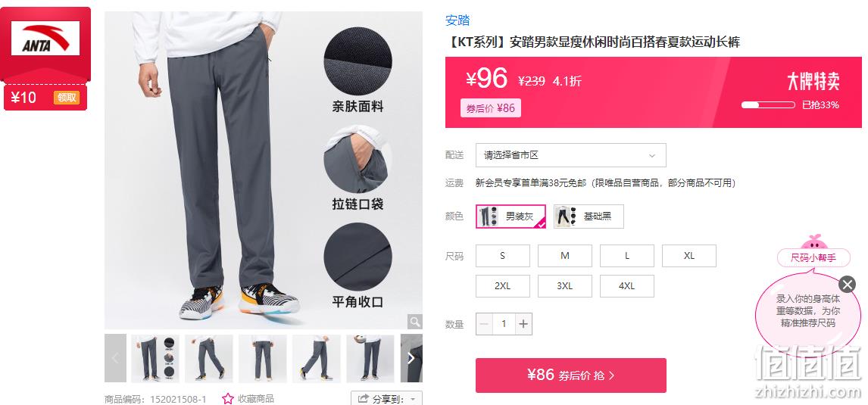Select the 男装灰 color option
This screenshot has width=868, height=405.
coord(511,217)
